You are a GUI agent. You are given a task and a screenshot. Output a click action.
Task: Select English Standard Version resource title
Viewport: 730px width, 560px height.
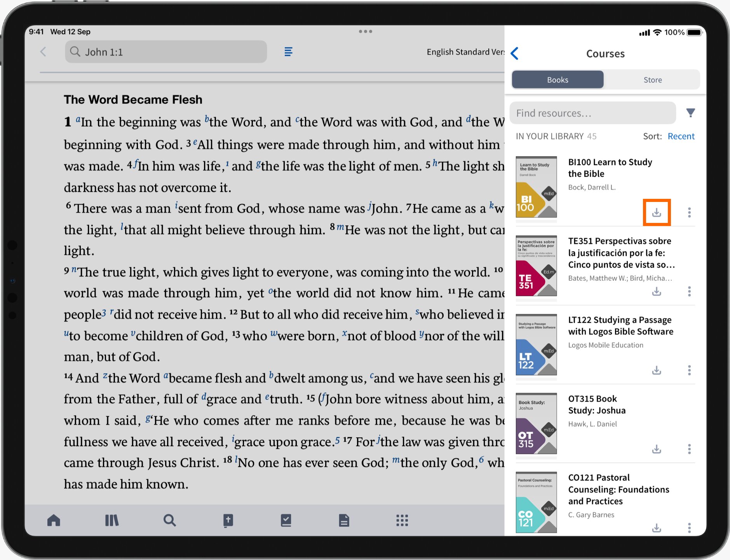465,52
